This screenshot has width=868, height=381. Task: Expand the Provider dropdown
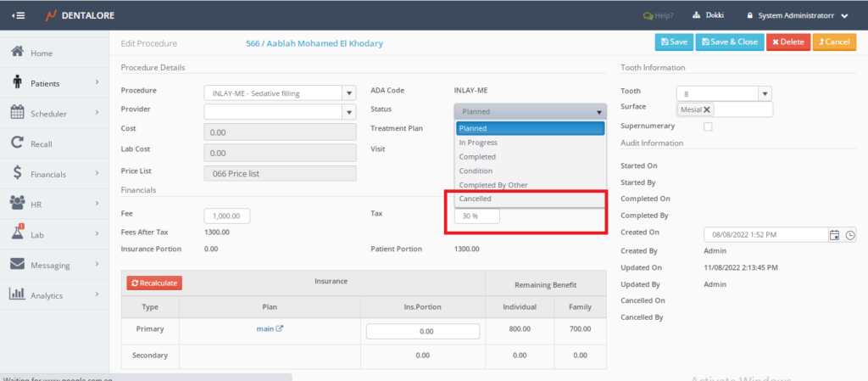(x=348, y=111)
